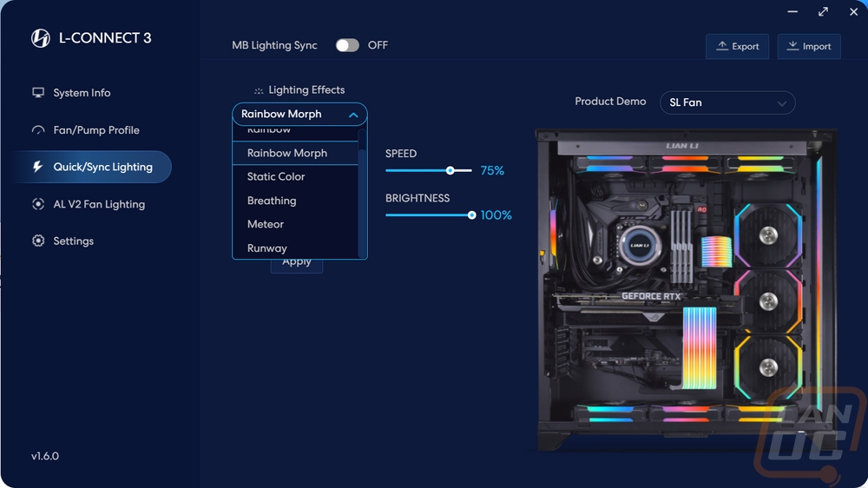Screen dimensions: 868x488
Task: Select Breathing lighting effect
Action: 296,201
